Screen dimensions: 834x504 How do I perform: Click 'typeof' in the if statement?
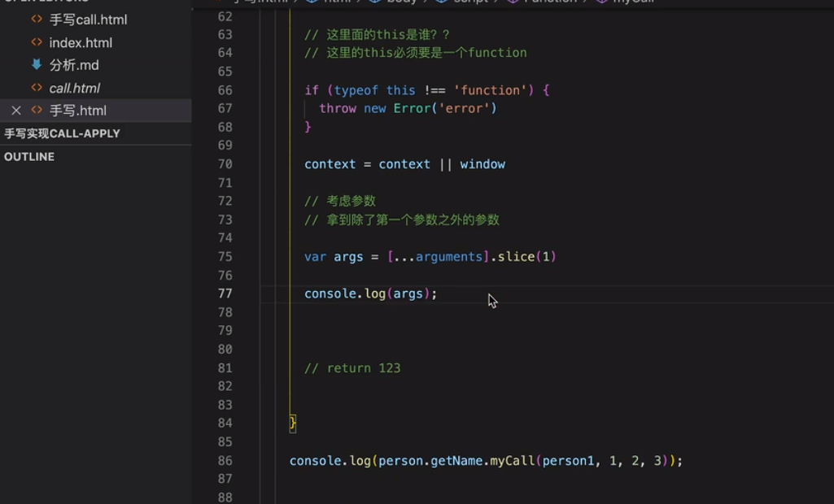tap(356, 90)
